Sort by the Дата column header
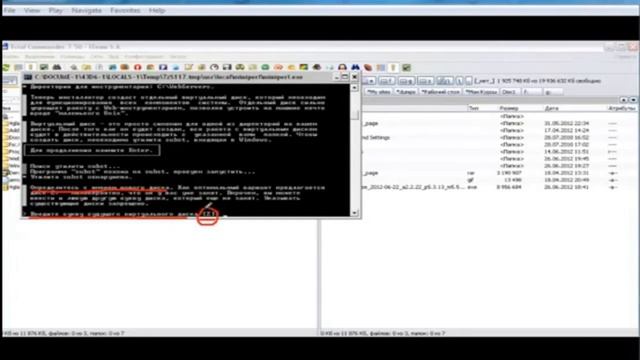640x360 pixels. pos(551,108)
